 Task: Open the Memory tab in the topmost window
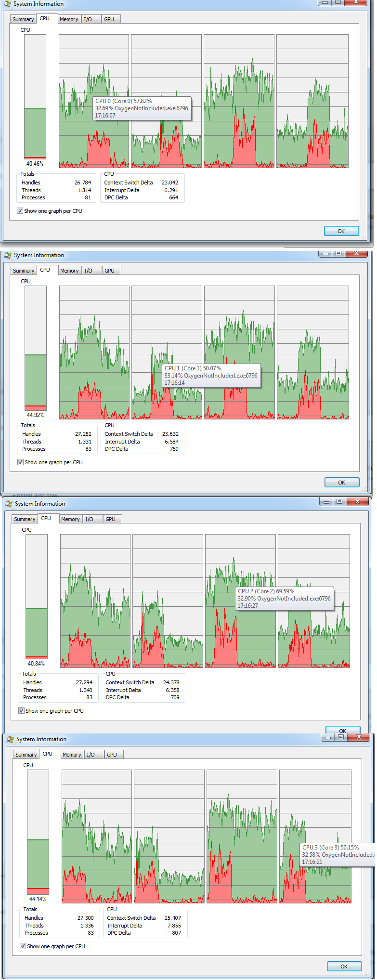69,19
